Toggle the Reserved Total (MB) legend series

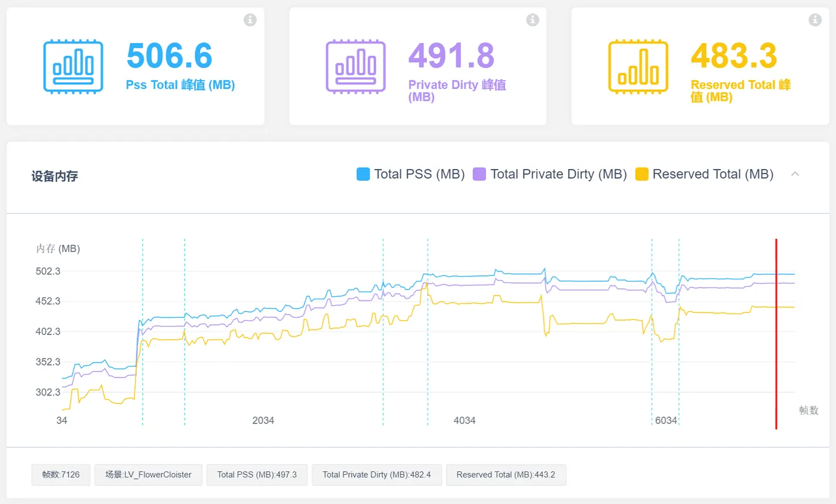point(704,174)
